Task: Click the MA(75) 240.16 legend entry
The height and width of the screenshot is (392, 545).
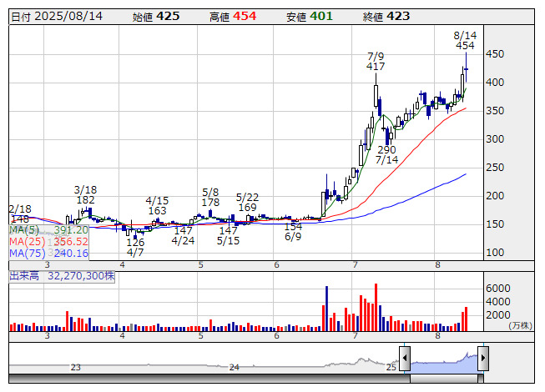Action: (x=48, y=254)
